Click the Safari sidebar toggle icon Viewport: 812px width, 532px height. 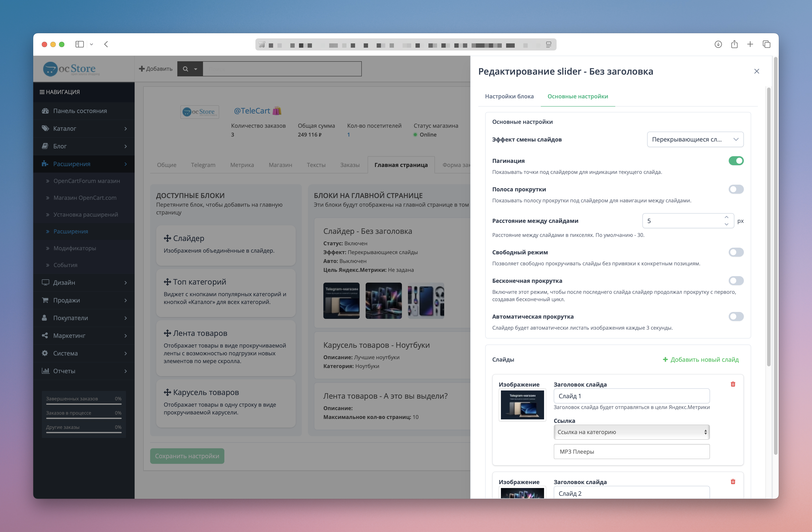pos(79,44)
